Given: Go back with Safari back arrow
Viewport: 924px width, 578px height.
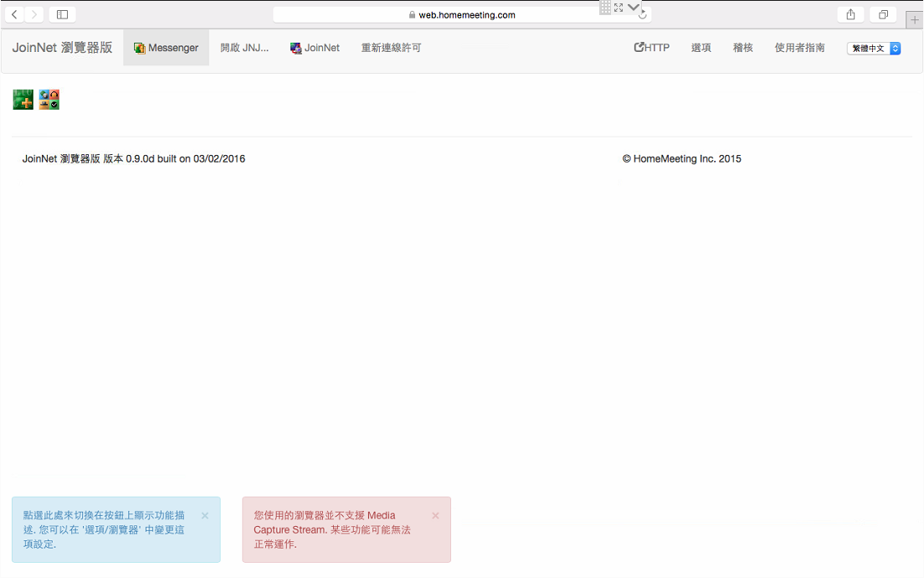Looking at the screenshot, I should (x=14, y=14).
